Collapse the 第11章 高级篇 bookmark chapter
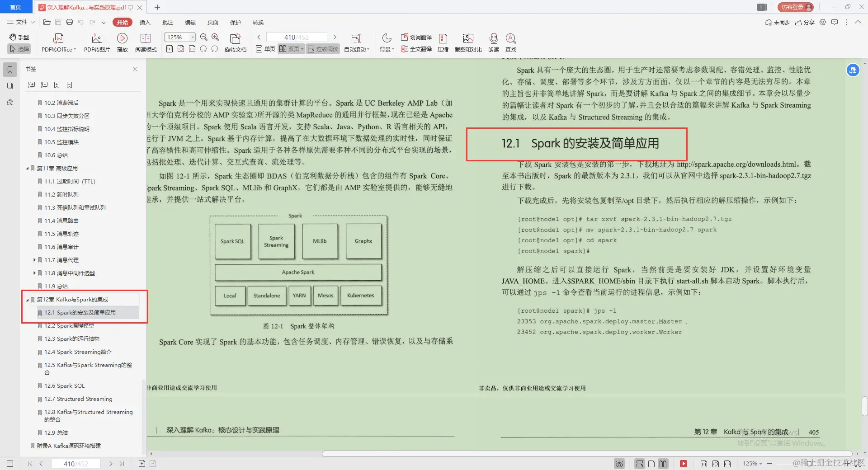Image resolution: width=868 pixels, height=470 pixels. (27, 168)
